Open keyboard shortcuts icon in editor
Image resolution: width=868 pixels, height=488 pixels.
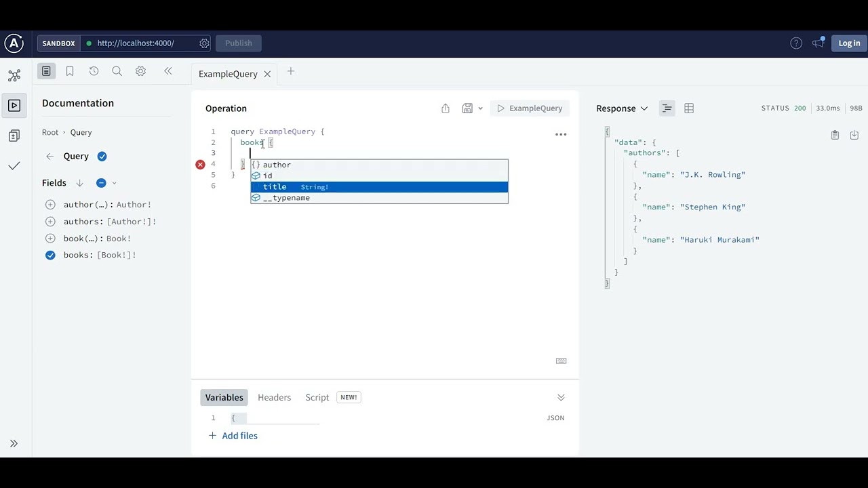coord(561,361)
